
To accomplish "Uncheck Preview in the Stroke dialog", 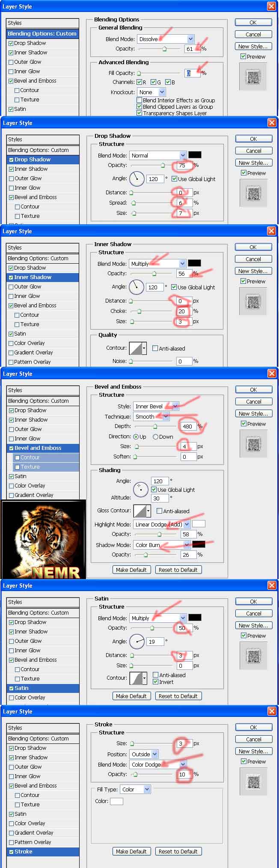I will click(243, 761).
